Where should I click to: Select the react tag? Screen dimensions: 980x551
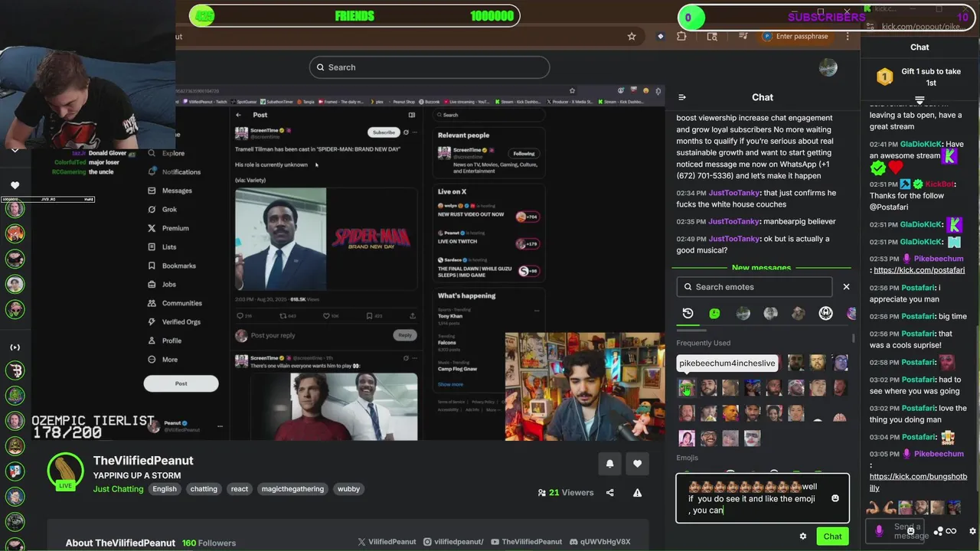[x=240, y=489]
